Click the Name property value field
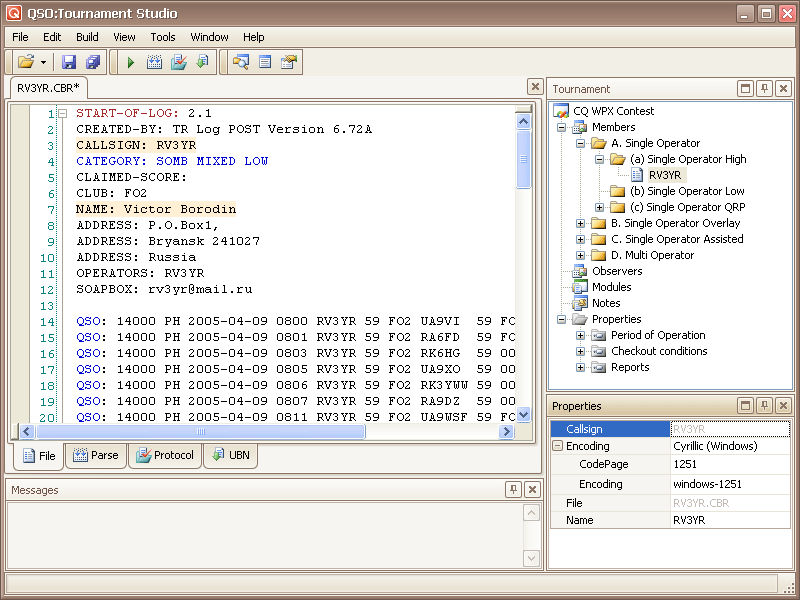Image resolution: width=800 pixels, height=600 pixels. (x=730, y=521)
